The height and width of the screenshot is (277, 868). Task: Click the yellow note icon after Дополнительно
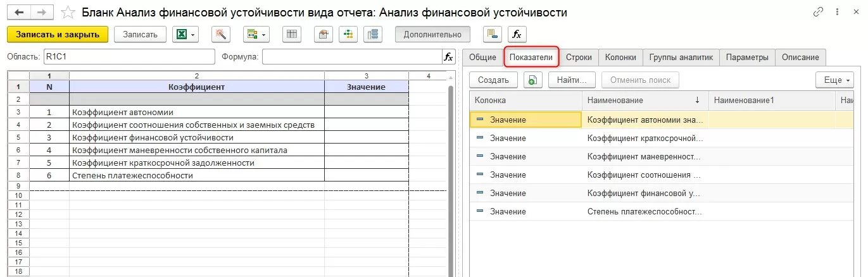493,34
